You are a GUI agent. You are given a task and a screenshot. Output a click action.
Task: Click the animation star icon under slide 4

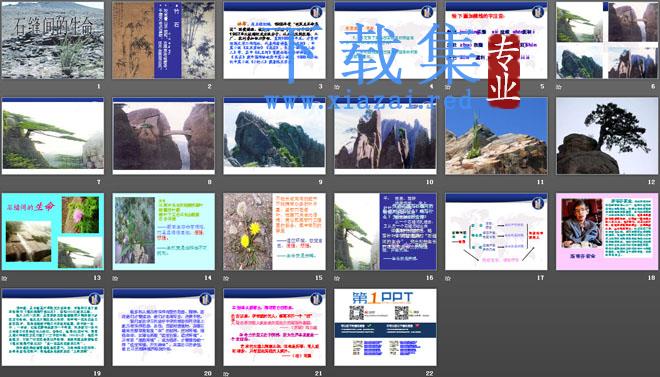(337, 87)
